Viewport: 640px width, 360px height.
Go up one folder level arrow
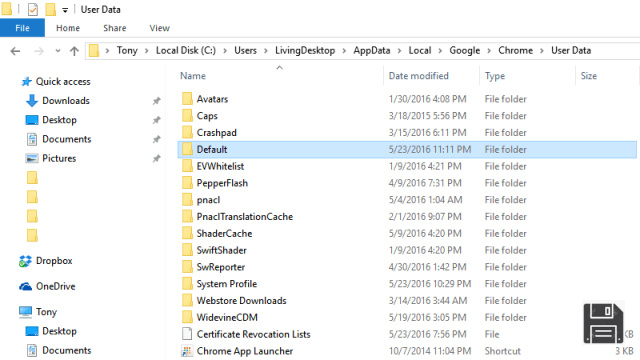(74, 51)
